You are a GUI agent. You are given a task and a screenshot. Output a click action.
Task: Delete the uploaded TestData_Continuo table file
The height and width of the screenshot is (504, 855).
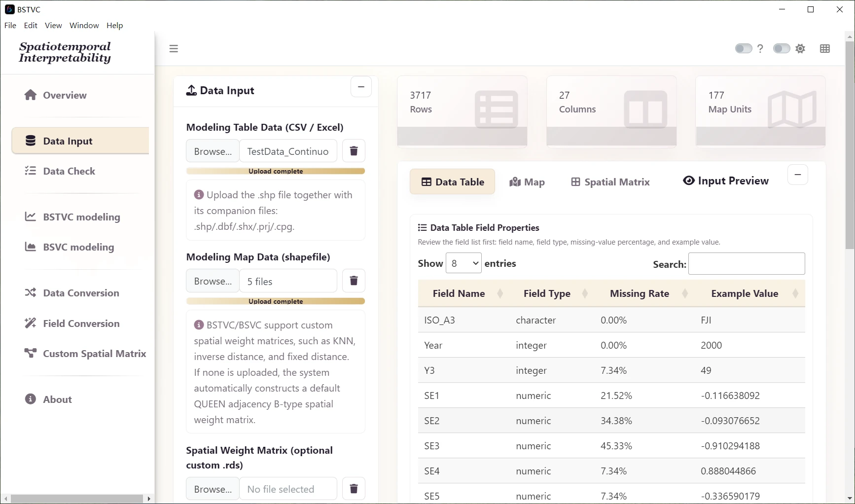354,151
